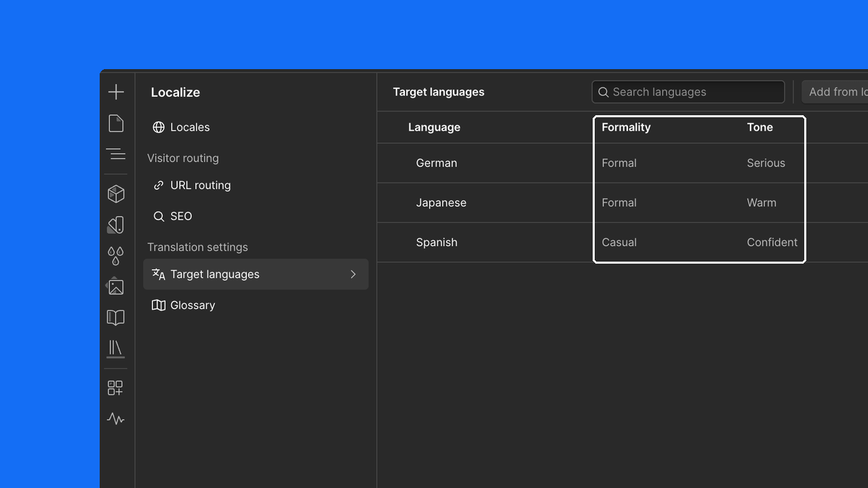This screenshot has width=868, height=488.
Task: Click the Warm tone value for Japanese
Action: [x=762, y=203]
